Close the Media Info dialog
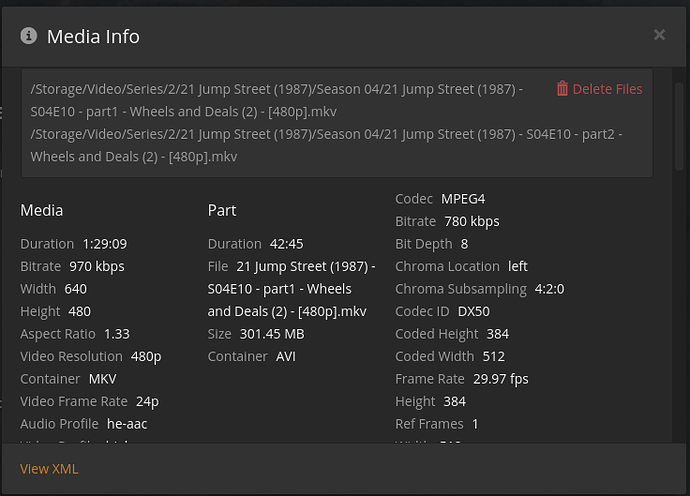Screen dimensions: 690x496 tap(659, 35)
